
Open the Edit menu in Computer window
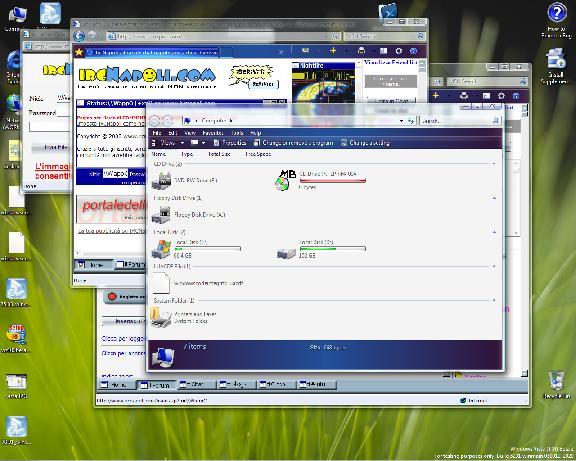pos(173,133)
